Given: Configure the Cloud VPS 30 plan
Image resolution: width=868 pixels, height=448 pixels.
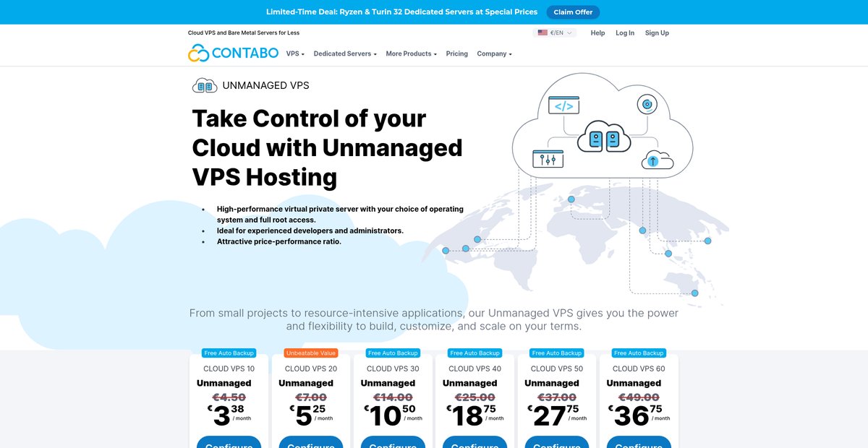Looking at the screenshot, I should 393,442.
